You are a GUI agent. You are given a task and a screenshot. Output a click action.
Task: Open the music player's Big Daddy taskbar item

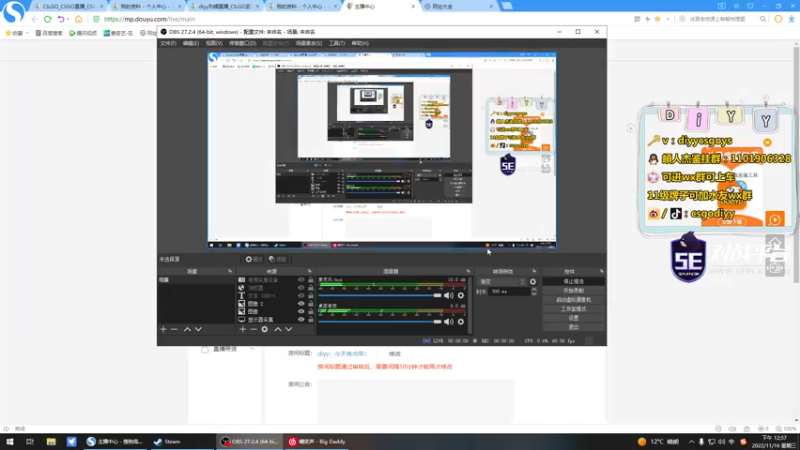pyautogui.click(x=316, y=441)
